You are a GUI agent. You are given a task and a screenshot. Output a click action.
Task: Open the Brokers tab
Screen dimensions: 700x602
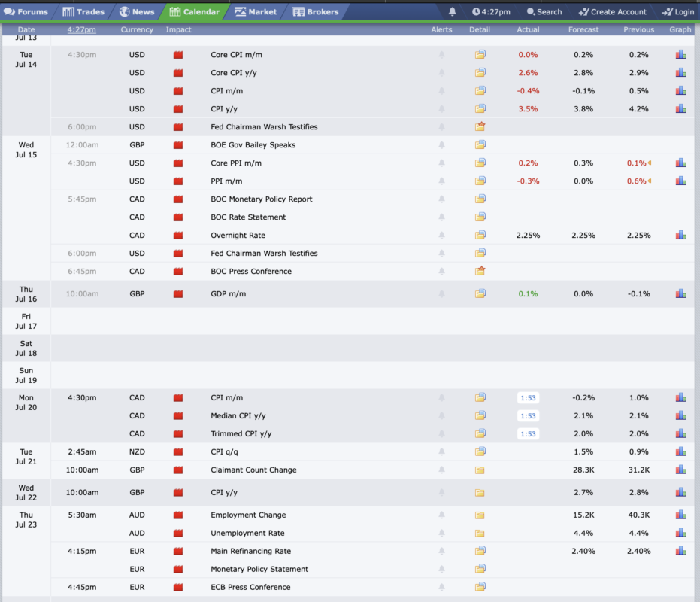tap(316, 11)
